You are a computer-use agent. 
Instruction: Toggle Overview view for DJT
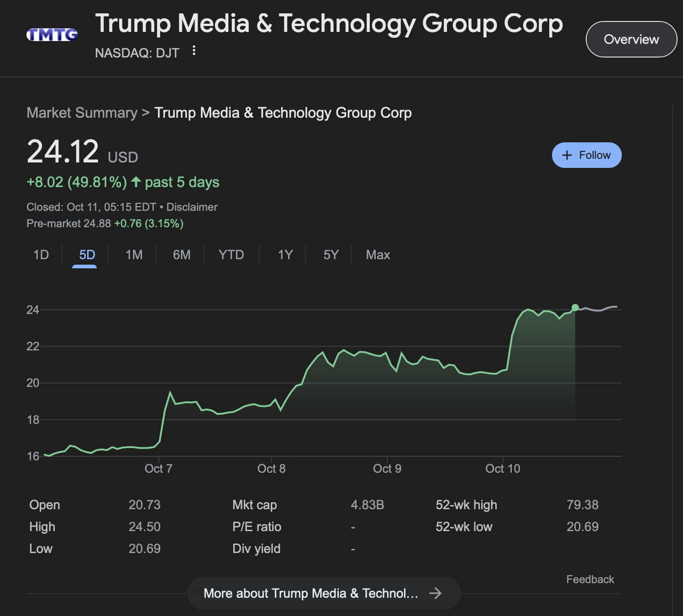631,39
